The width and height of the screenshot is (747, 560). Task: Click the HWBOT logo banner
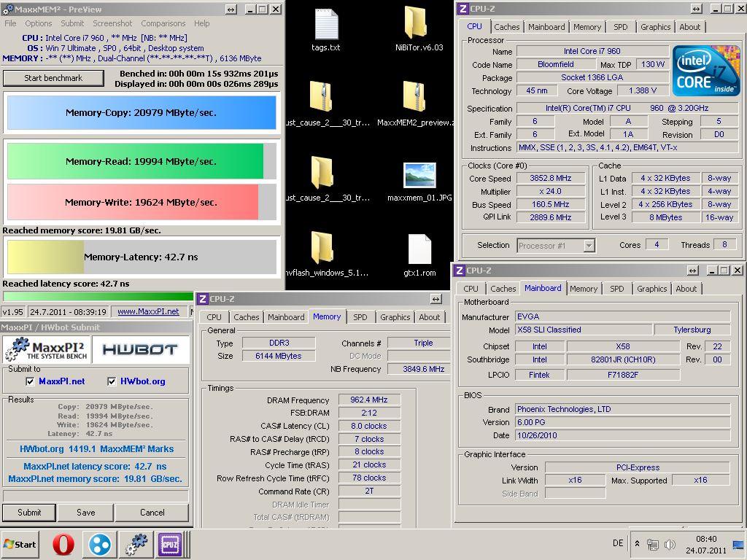(140, 349)
